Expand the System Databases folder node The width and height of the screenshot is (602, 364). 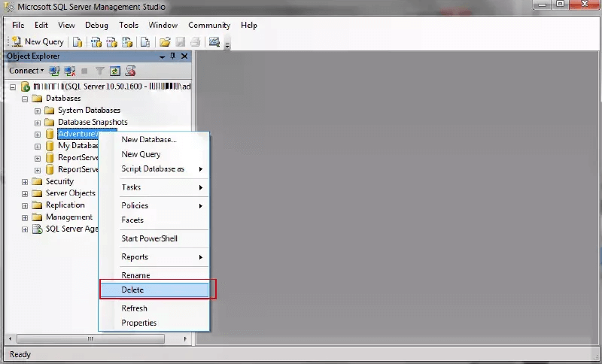coord(38,111)
